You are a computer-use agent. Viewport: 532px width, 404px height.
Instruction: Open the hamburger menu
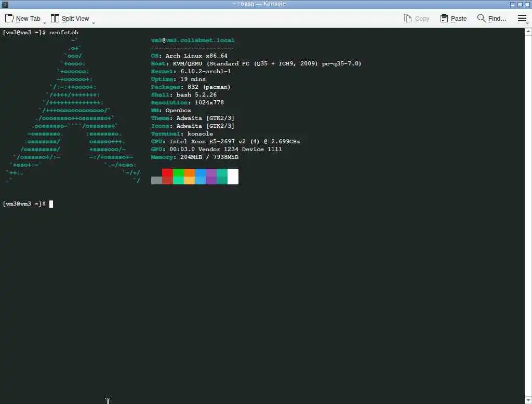pos(522,18)
